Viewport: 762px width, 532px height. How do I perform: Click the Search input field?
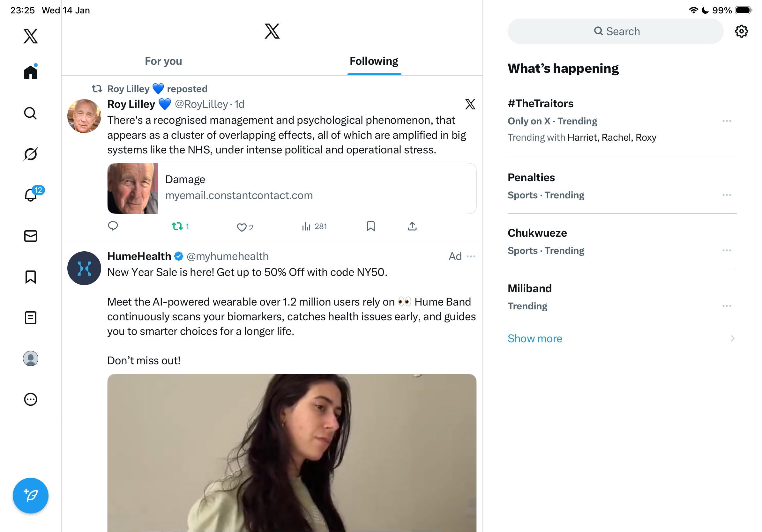pyautogui.click(x=615, y=31)
